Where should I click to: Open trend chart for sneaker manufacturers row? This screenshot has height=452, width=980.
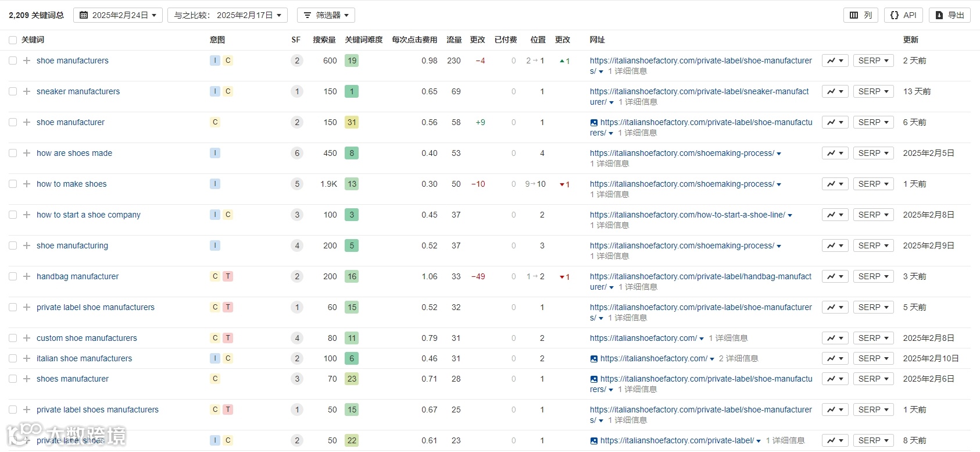(x=835, y=91)
